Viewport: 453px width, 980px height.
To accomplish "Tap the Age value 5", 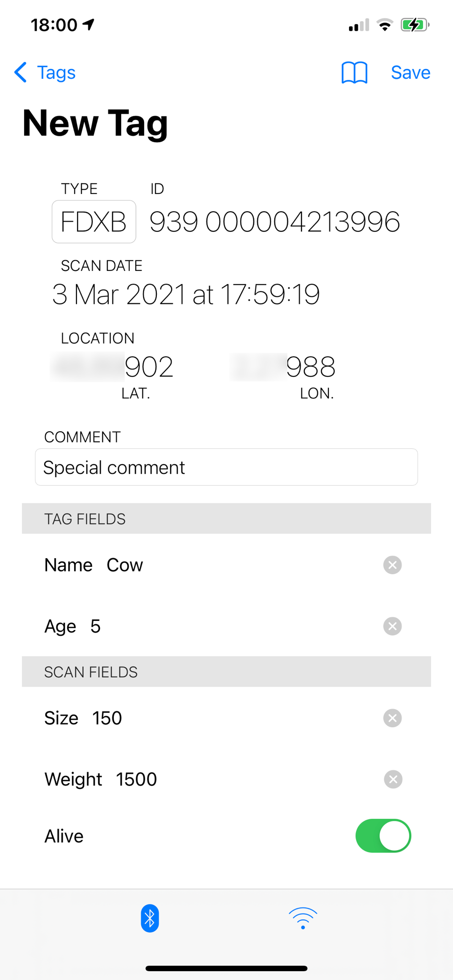I will tap(96, 626).
